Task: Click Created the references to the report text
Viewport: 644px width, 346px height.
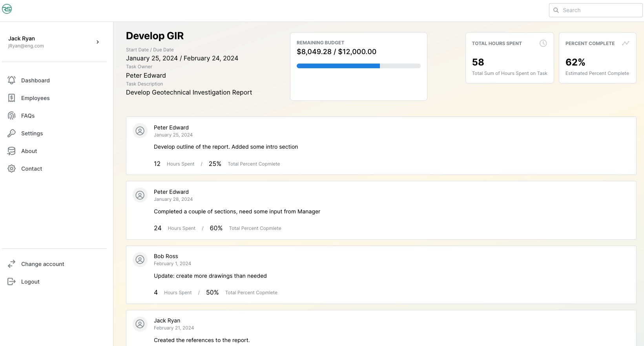Action: [202, 340]
